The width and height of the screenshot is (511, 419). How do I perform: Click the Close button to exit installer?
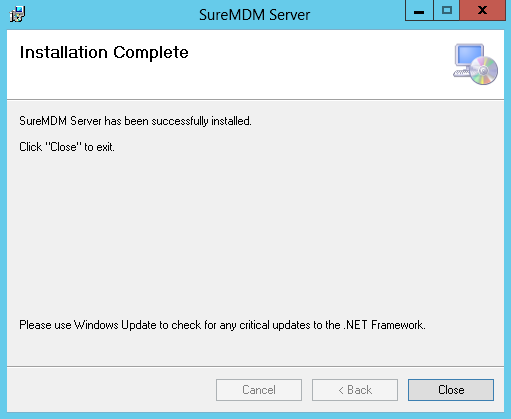click(x=451, y=390)
